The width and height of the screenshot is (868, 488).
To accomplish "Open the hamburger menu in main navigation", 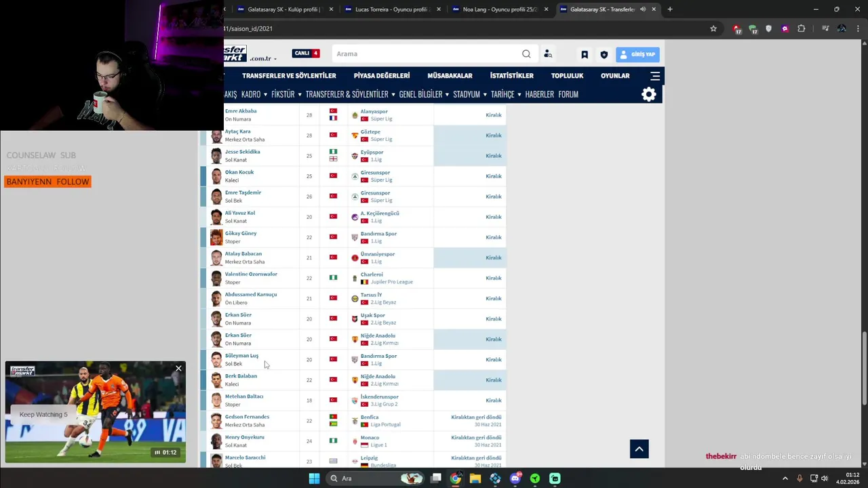I will 655,76.
